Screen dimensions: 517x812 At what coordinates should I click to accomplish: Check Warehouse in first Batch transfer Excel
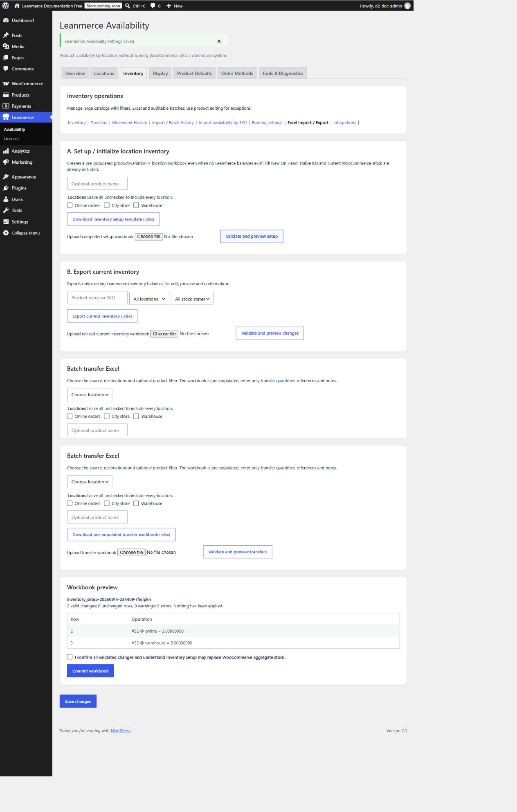coord(136,416)
